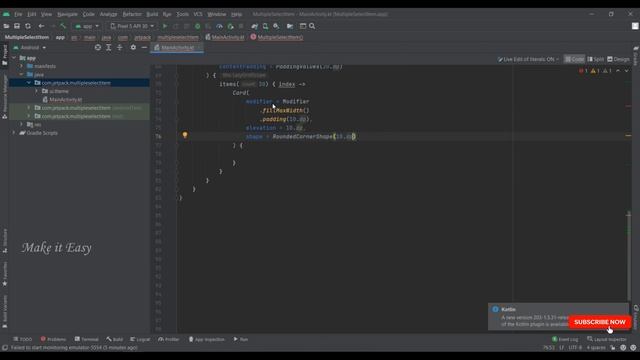The width and height of the screenshot is (640, 360).
Task: Click the green Run app button
Action: 165,26
